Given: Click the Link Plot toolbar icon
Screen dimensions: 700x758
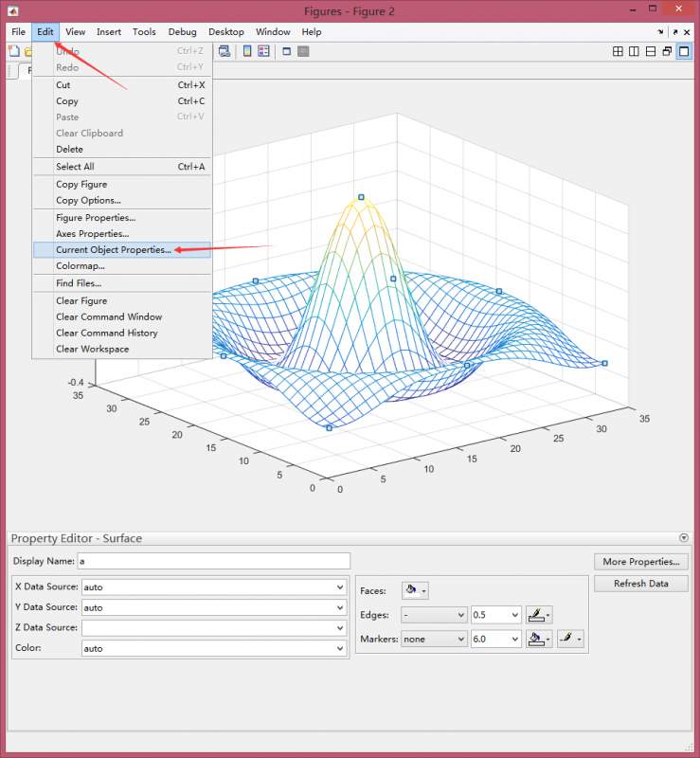Looking at the screenshot, I should tap(224, 51).
